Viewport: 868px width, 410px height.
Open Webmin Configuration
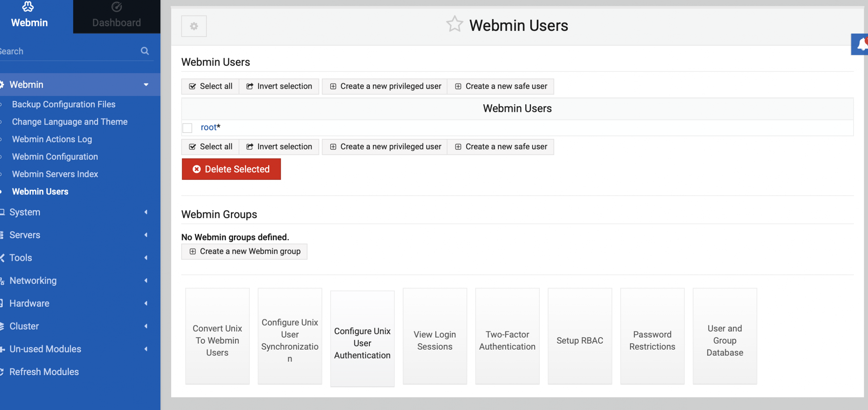tap(55, 157)
